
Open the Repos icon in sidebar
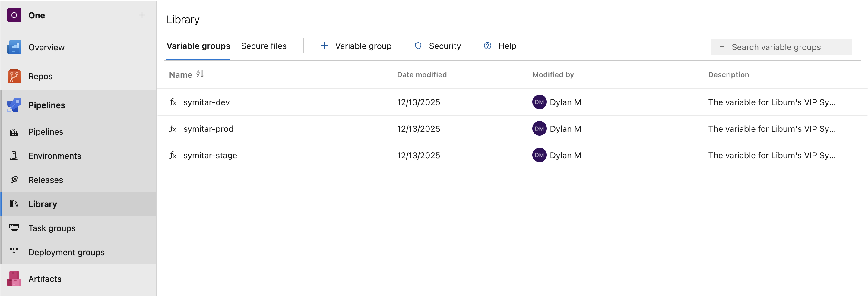click(x=14, y=76)
